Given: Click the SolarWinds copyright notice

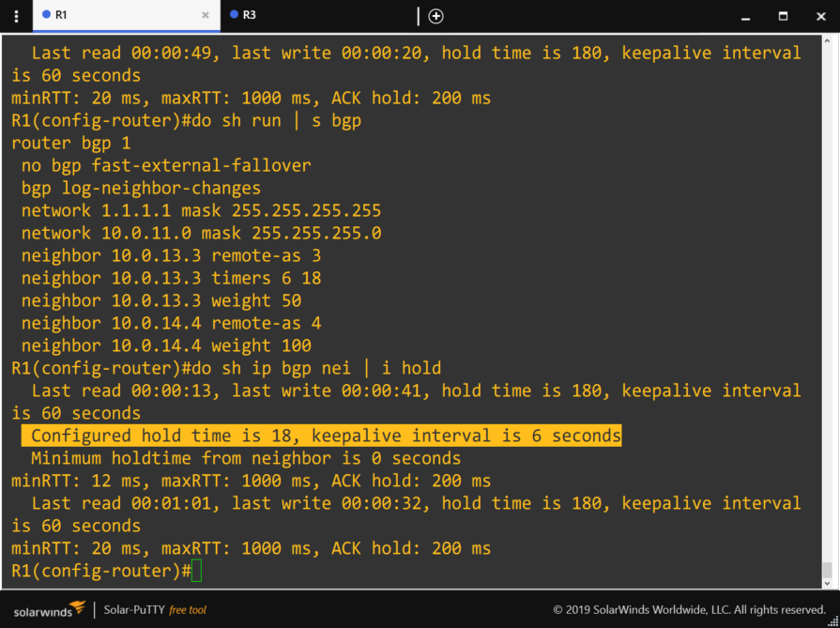Looking at the screenshot, I should [x=689, y=610].
